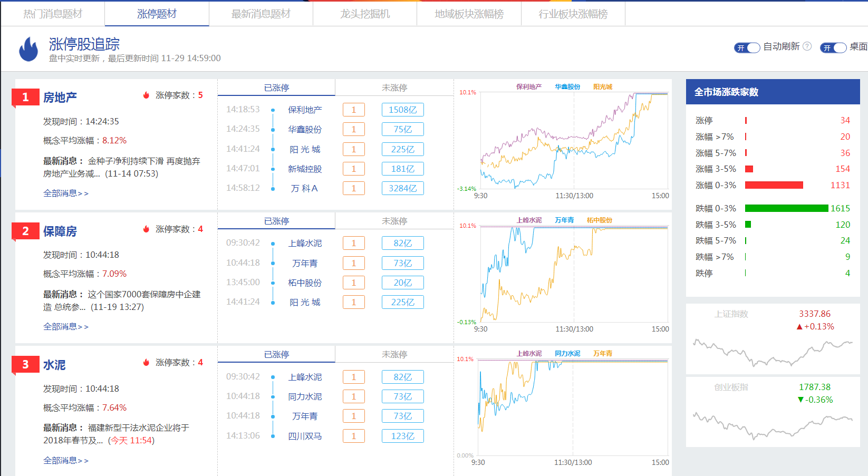
Task: Click the flame icon in 房地产 row
Action: tap(146, 95)
